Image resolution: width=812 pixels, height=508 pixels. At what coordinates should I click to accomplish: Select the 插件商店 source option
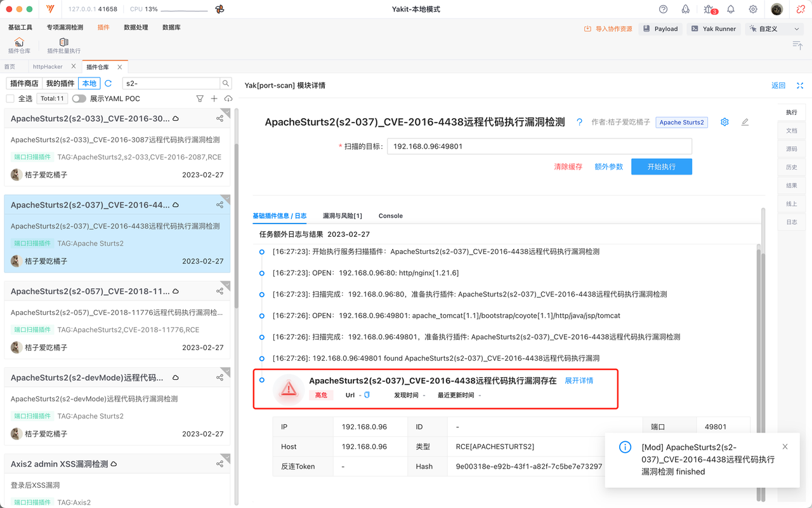24,83
